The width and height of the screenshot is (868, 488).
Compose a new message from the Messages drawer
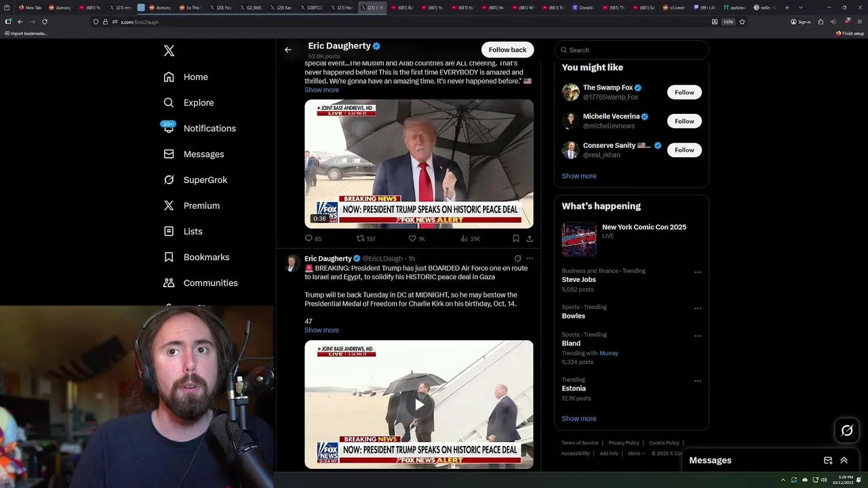pyautogui.click(x=828, y=460)
